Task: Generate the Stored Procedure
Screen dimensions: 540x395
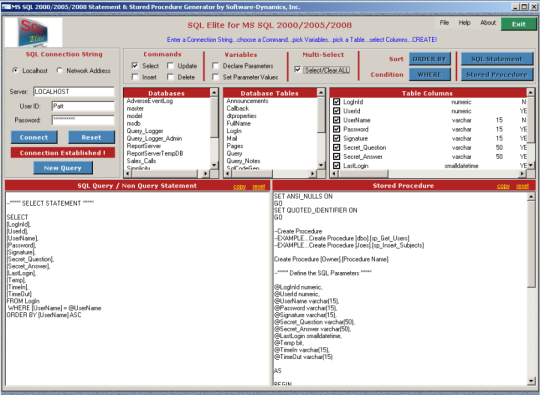Action: (497, 75)
